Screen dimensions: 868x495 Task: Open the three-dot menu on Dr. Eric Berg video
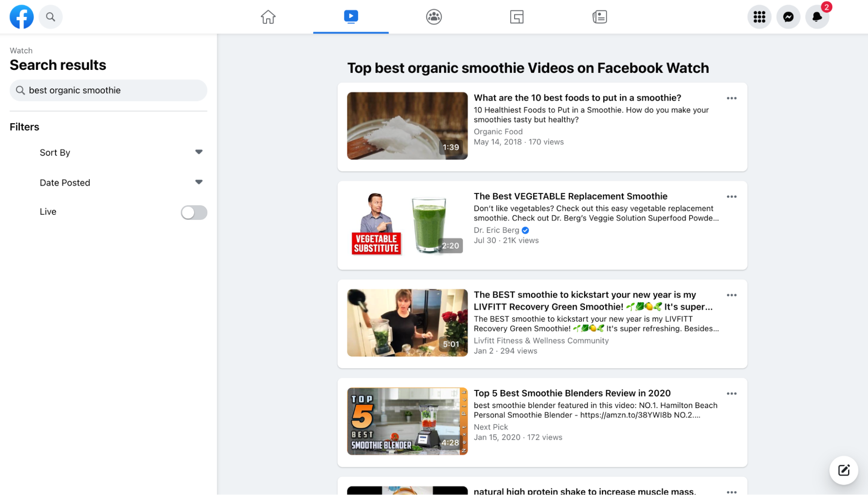pos(732,197)
